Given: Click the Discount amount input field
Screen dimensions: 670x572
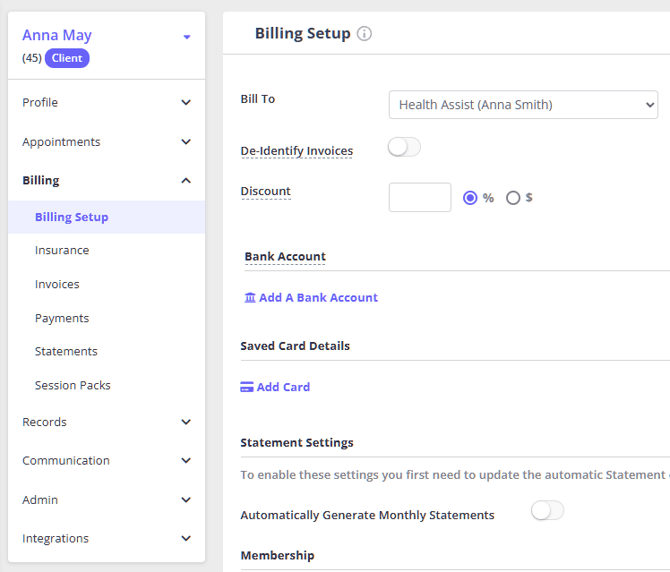Looking at the screenshot, I should point(420,197).
